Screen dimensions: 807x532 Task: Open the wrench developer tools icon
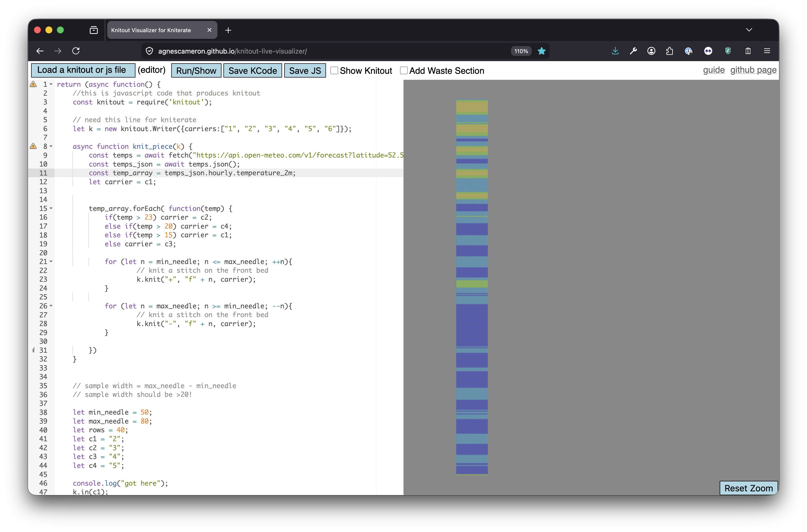pyautogui.click(x=633, y=51)
